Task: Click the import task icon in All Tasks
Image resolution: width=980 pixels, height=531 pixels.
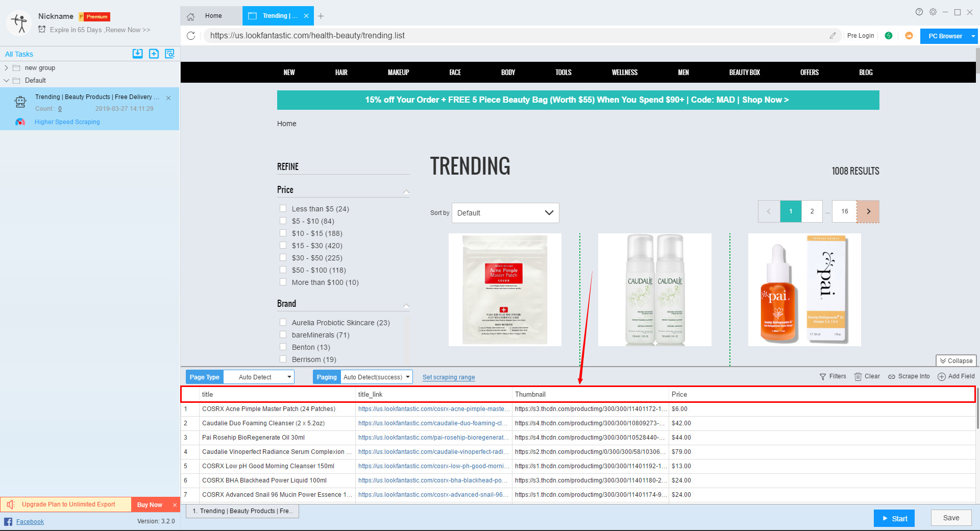Action: click(x=138, y=54)
